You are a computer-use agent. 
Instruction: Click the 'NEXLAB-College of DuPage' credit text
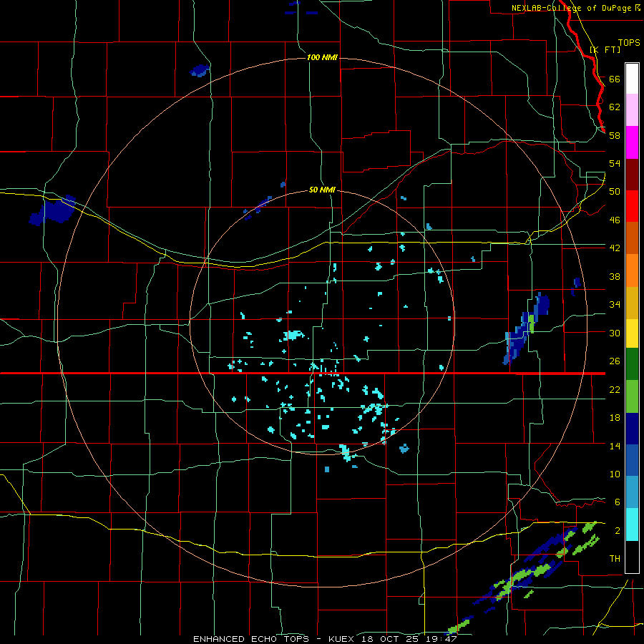point(572,8)
